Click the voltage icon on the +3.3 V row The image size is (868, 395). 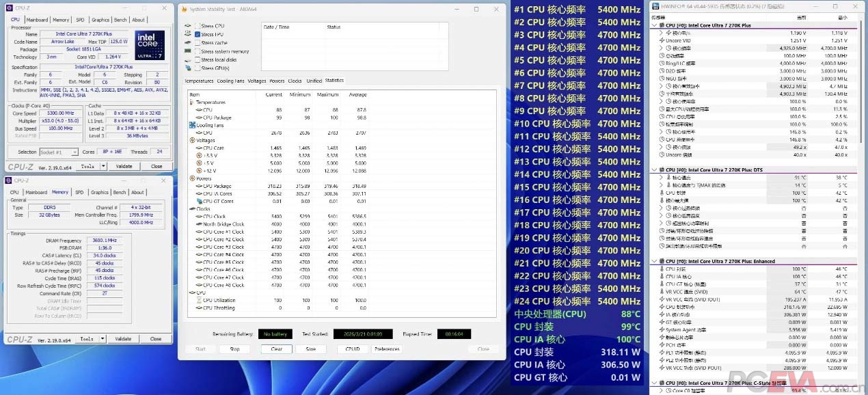(199, 155)
